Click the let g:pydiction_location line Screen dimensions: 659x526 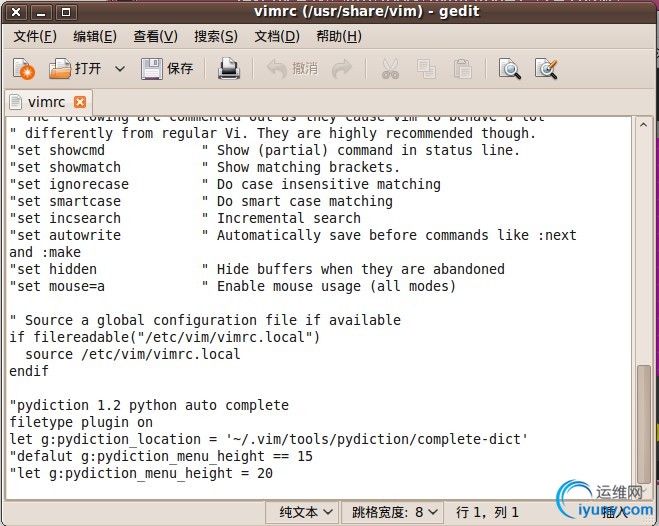[269, 439]
